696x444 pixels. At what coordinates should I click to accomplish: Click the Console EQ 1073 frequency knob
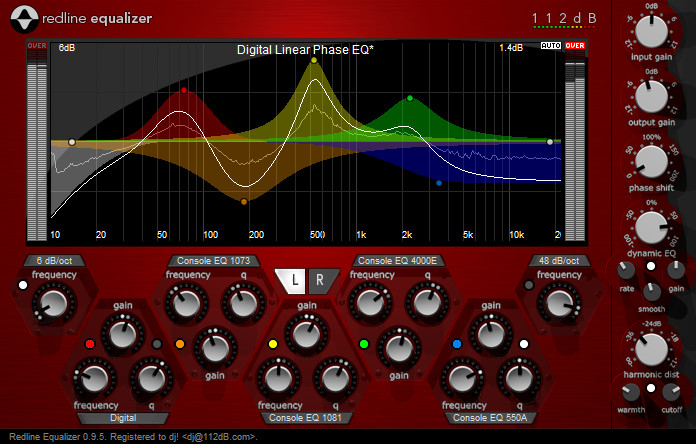tap(186, 305)
